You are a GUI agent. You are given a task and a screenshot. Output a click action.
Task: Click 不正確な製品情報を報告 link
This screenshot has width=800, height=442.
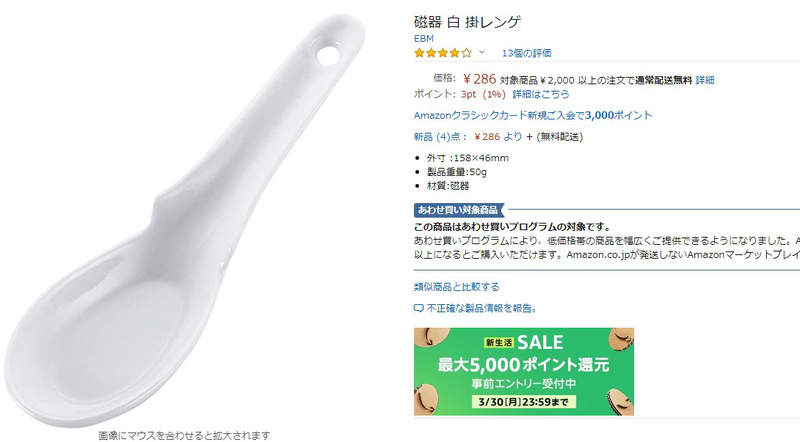tap(481, 308)
